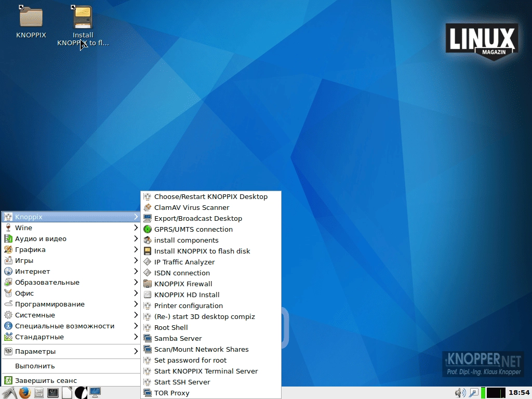
Task: Open Choose/Restart KNOPPIX Desktop entry
Action: (x=211, y=197)
